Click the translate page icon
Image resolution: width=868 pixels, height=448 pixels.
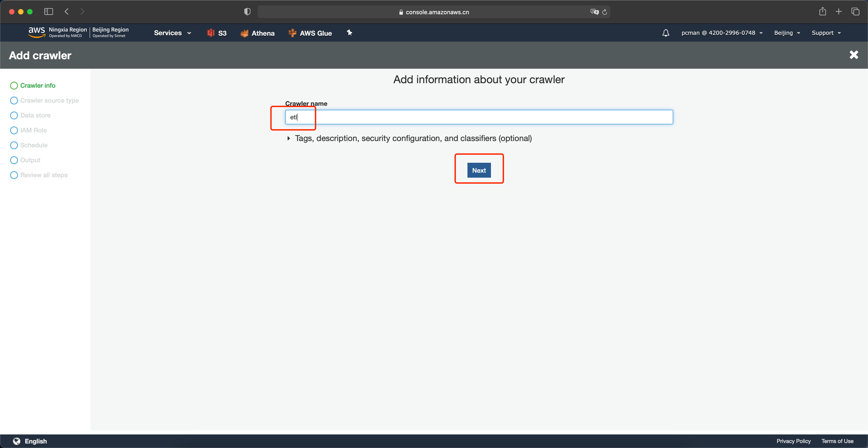click(594, 12)
